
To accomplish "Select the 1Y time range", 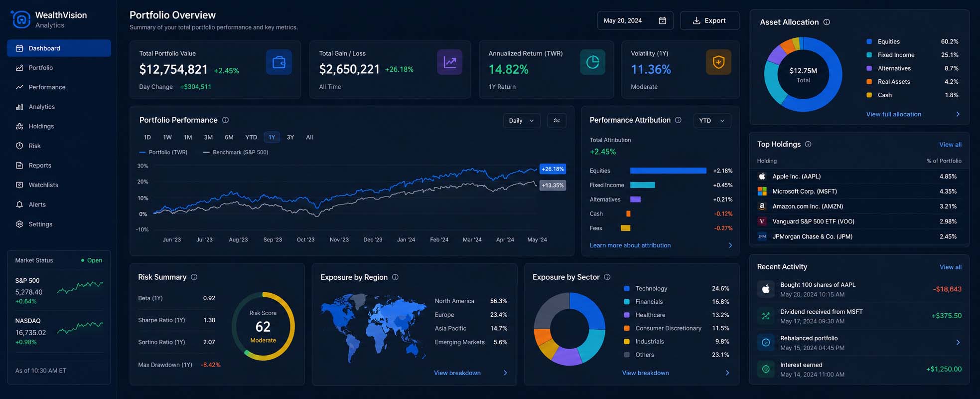I will tap(272, 137).
